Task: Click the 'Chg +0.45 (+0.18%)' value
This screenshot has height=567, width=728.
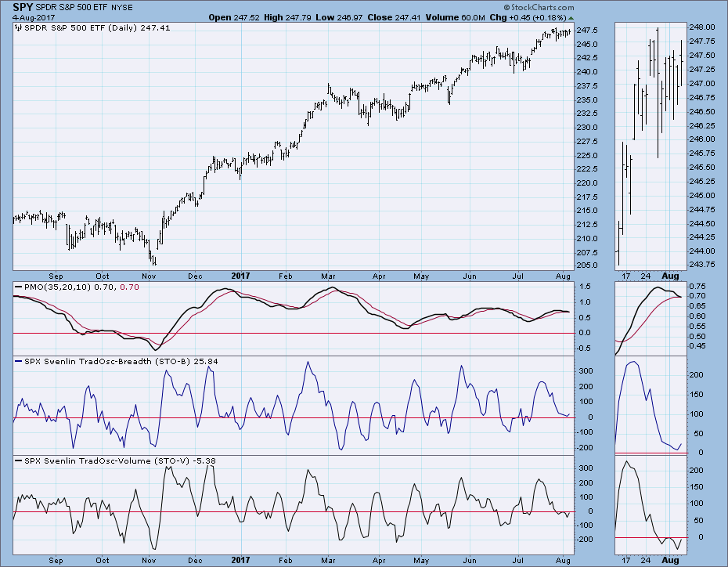Action: click(528, 17)
